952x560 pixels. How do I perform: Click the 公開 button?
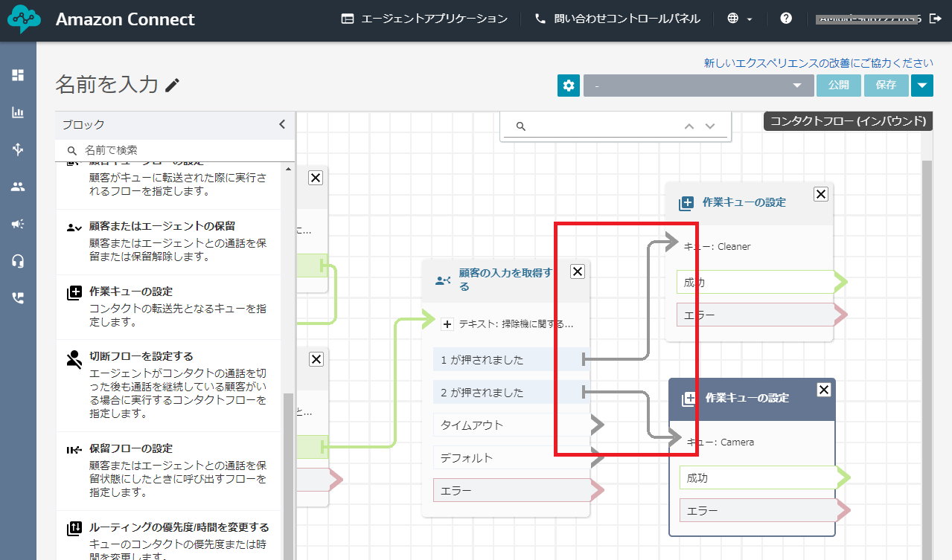click(838, 86)
